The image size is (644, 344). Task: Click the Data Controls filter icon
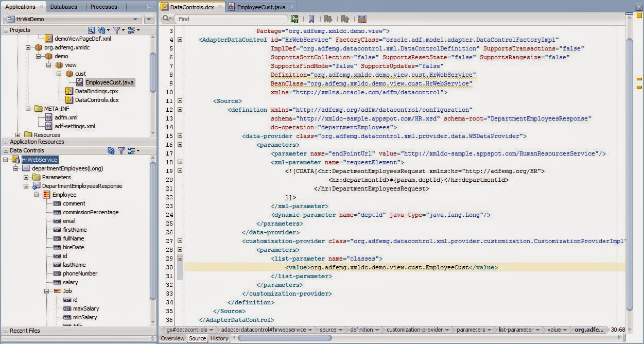click(x=121, y=150)
